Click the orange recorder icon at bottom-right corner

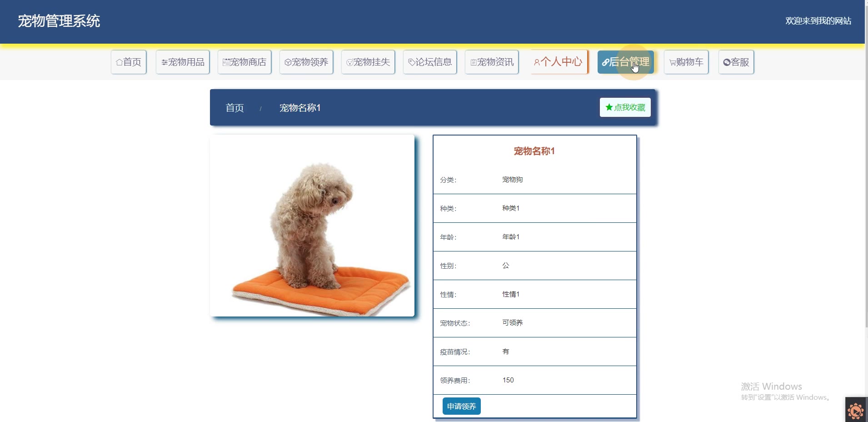pyautogui.click(x=856, y=411)
